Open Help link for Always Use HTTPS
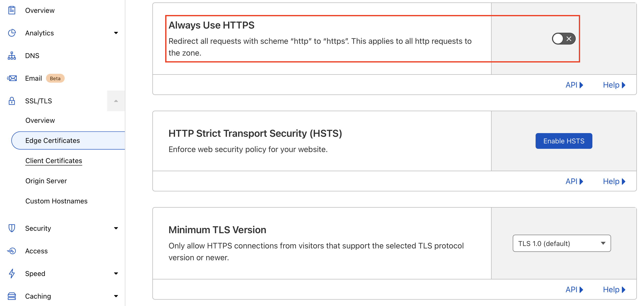Viewport: 644px width, 306px height. coord(614,85)
